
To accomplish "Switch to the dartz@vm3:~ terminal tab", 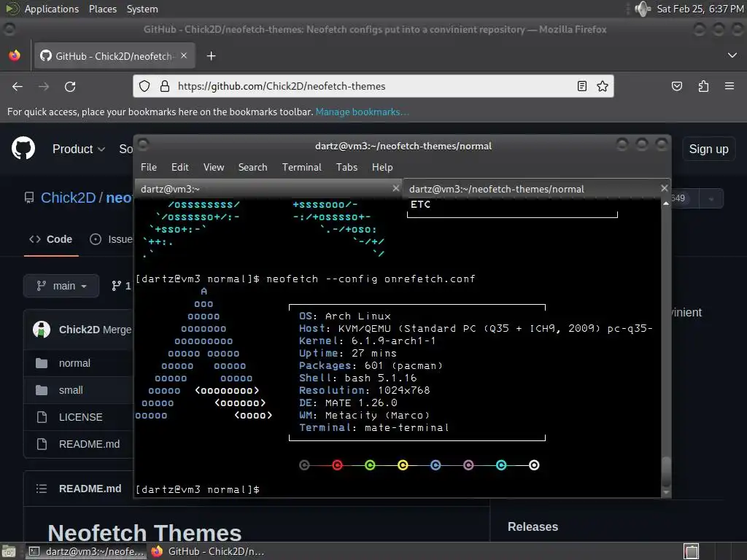I will point(268,189).
